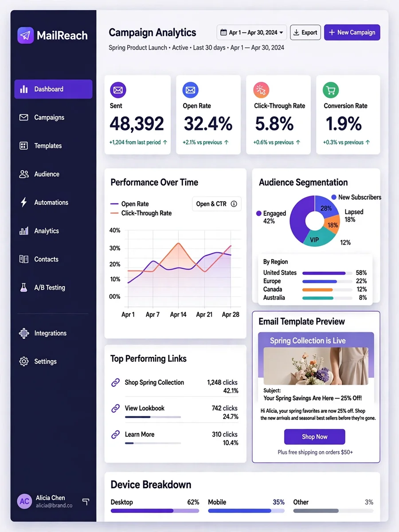The height and width of the screenshot is (532, 399).
Task: Click the Click-Through Rate legend entry
Action: coord(141,213)
